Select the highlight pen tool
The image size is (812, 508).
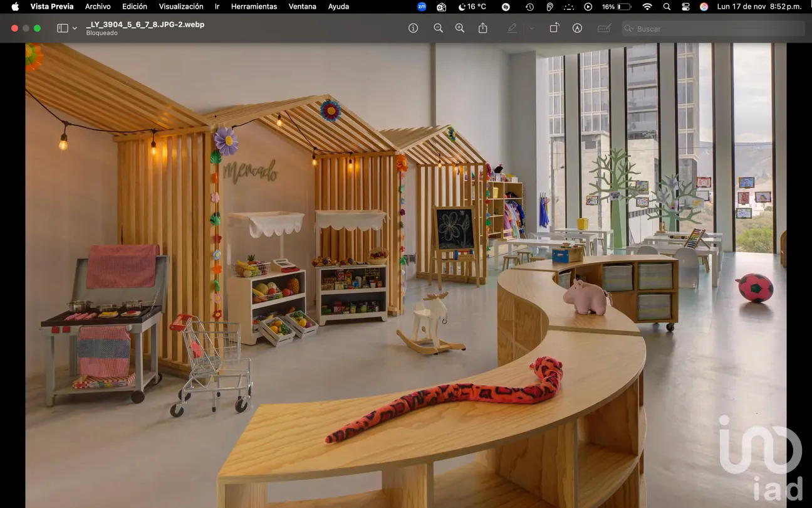coord(513,28)
